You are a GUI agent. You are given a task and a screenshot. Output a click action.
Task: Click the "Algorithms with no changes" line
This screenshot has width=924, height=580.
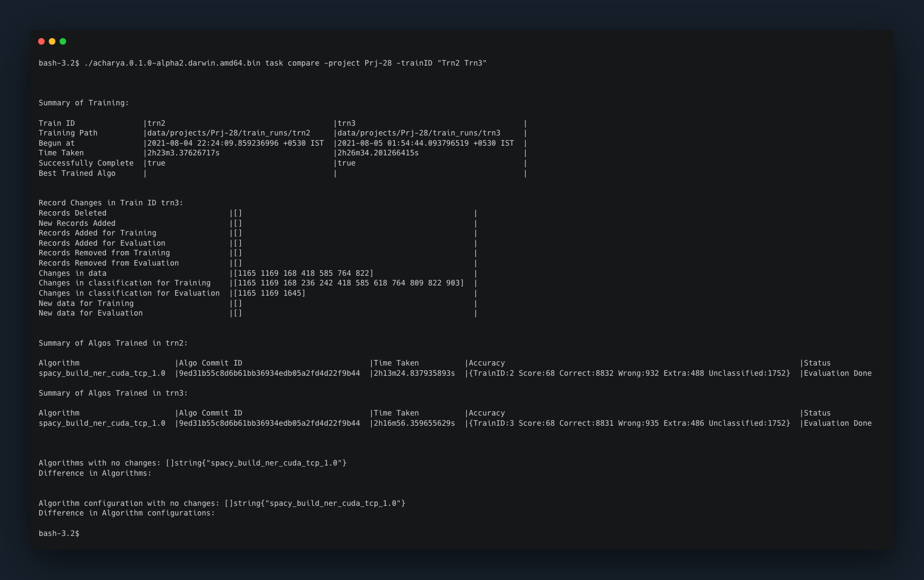(x=192, y=463)
